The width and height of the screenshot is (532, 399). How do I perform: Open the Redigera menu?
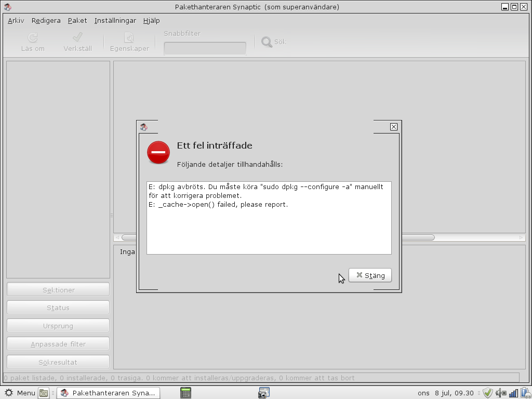coord(46,21)
